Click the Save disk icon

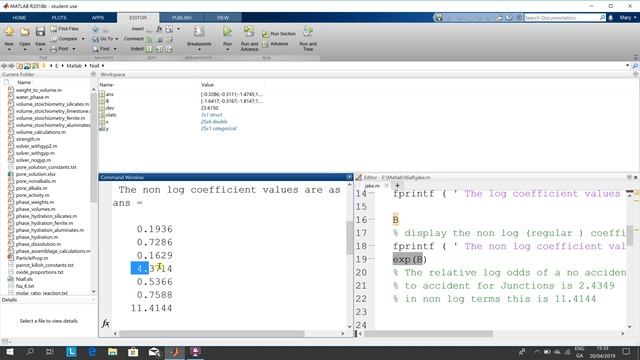click(x=40, y=31)
